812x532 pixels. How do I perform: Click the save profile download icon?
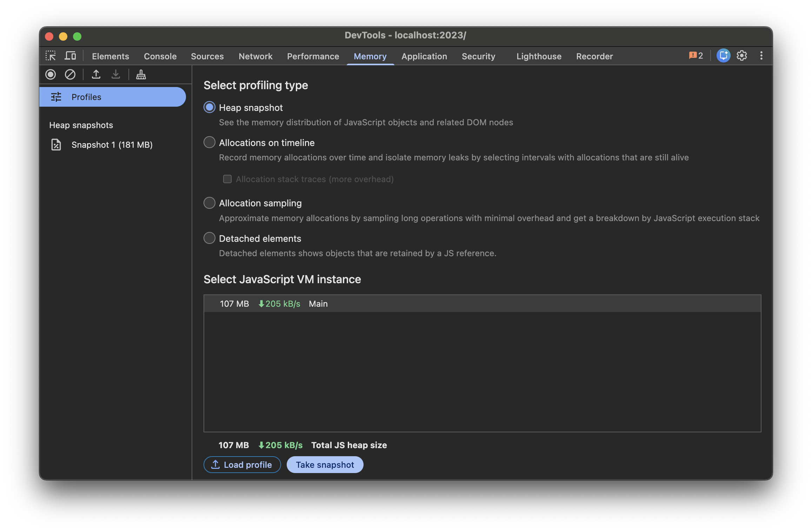116,74
